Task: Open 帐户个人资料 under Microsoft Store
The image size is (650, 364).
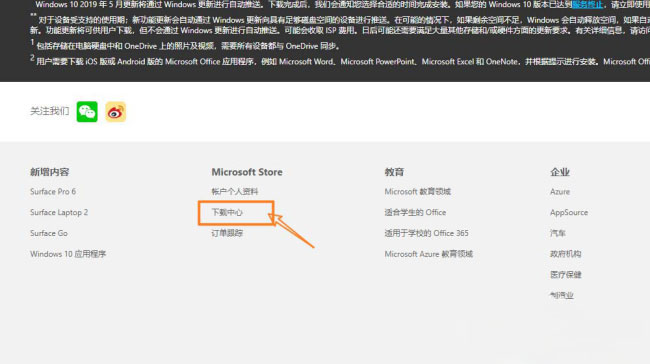Action: tap(235, 192)
